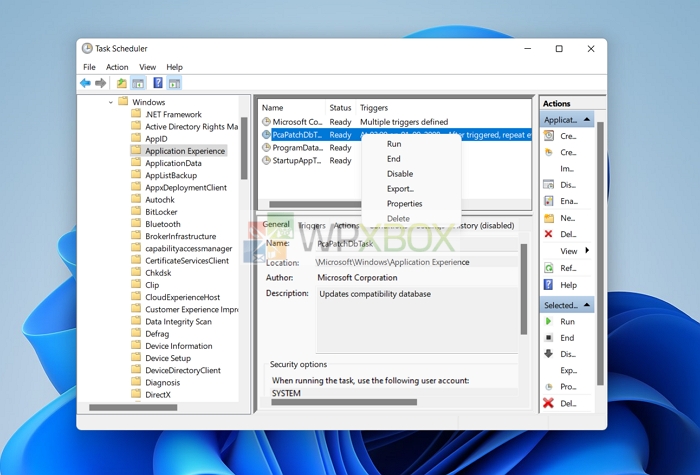Collapse the Applicat... section in Actions pane
The width and height of the screenshot is (700, 475).
pyautogui.click(x=587, y=119)
